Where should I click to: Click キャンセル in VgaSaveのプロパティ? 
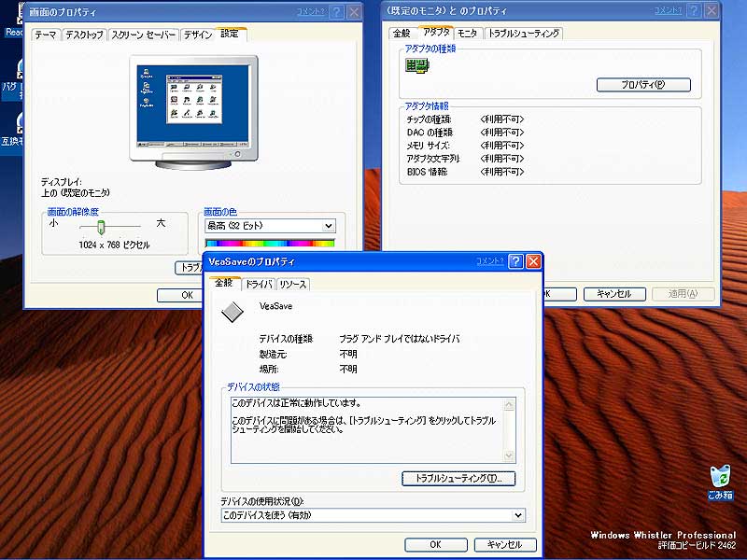pyautogui.click(x=505, y=545)
